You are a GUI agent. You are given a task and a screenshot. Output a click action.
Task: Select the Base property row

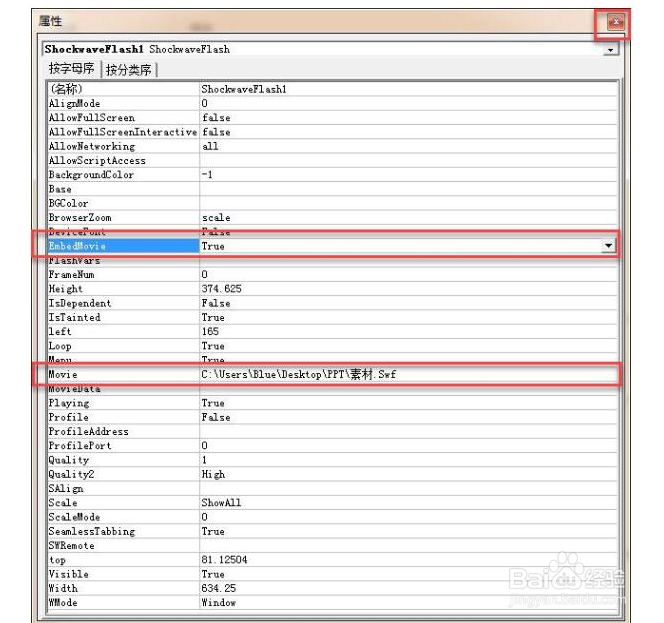point(332,189)
